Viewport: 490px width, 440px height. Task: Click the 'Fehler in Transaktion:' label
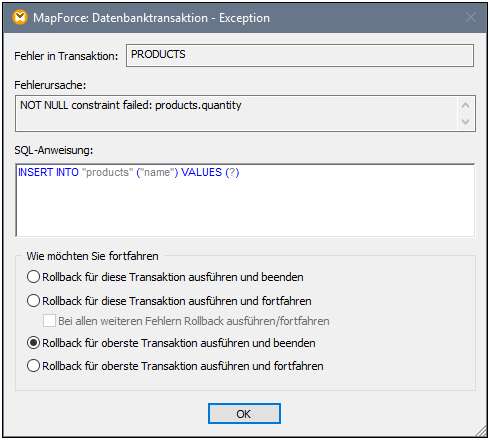[66, 56]
